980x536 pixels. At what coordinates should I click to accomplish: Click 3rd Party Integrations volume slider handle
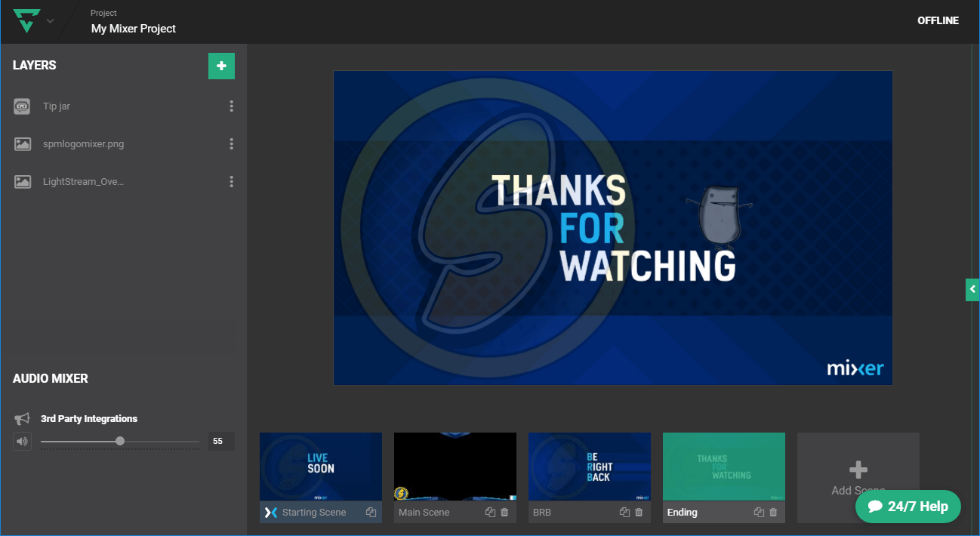click(x=120, y=441)
